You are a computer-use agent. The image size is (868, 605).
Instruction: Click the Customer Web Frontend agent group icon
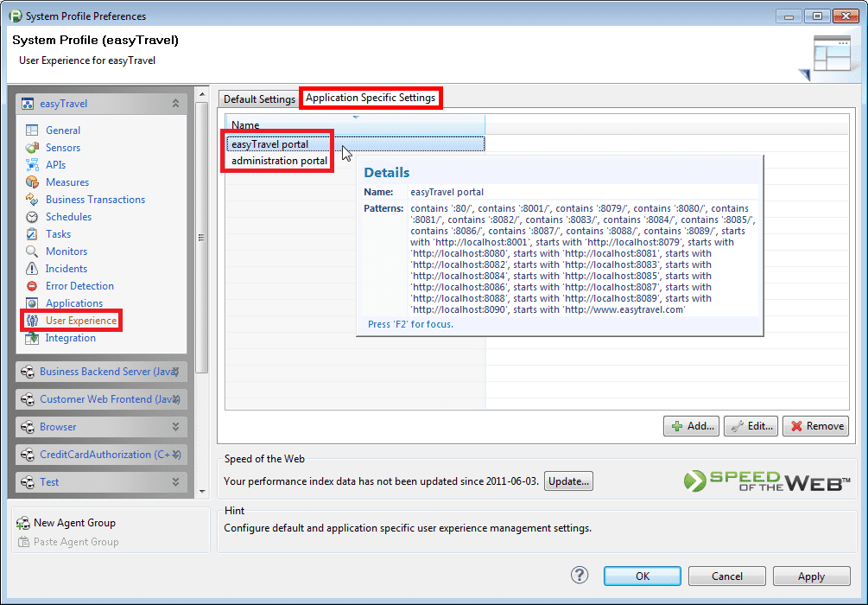(x=27, y=399)
